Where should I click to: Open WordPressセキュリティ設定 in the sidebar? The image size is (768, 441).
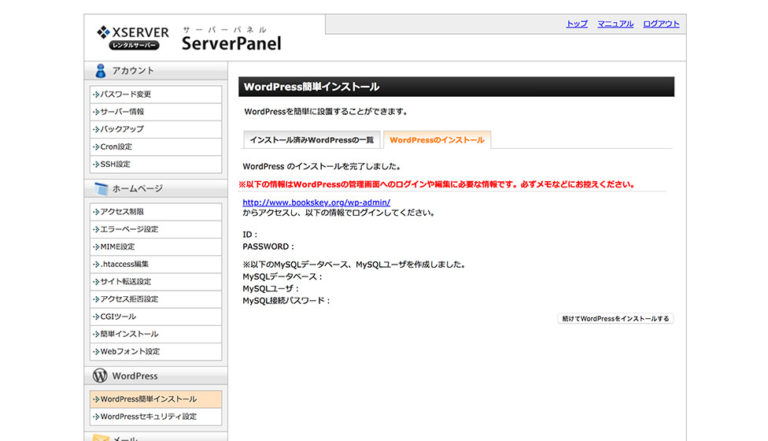156,416
